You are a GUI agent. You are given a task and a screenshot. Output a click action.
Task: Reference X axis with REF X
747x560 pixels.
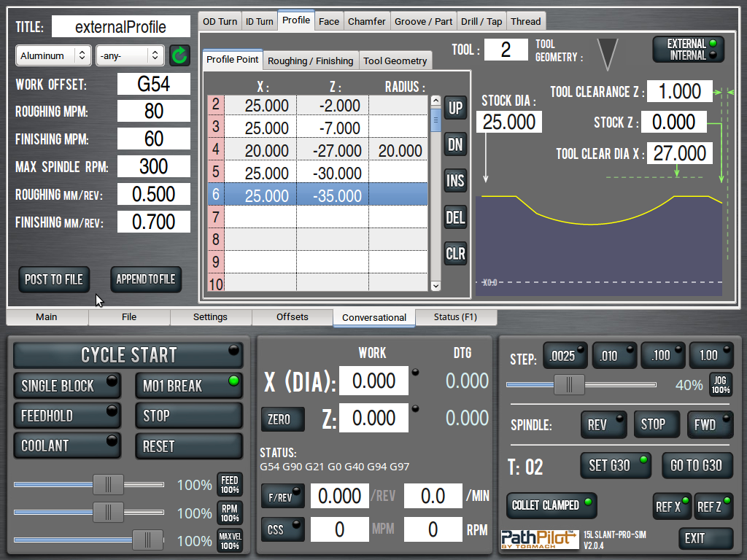672,507
